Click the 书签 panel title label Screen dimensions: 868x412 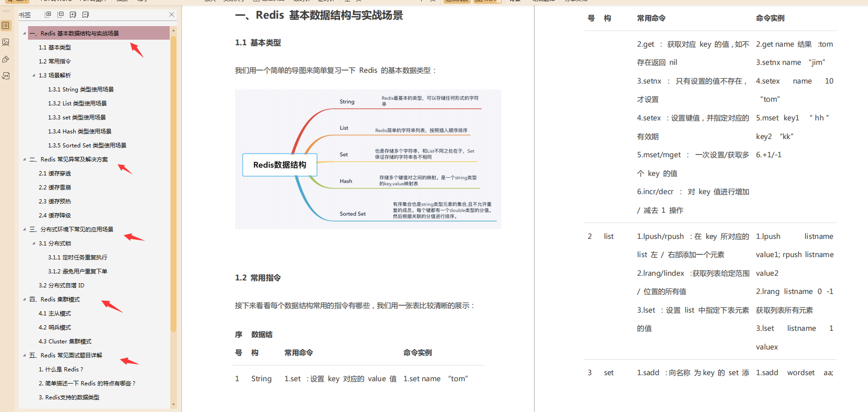coord(25,15)
